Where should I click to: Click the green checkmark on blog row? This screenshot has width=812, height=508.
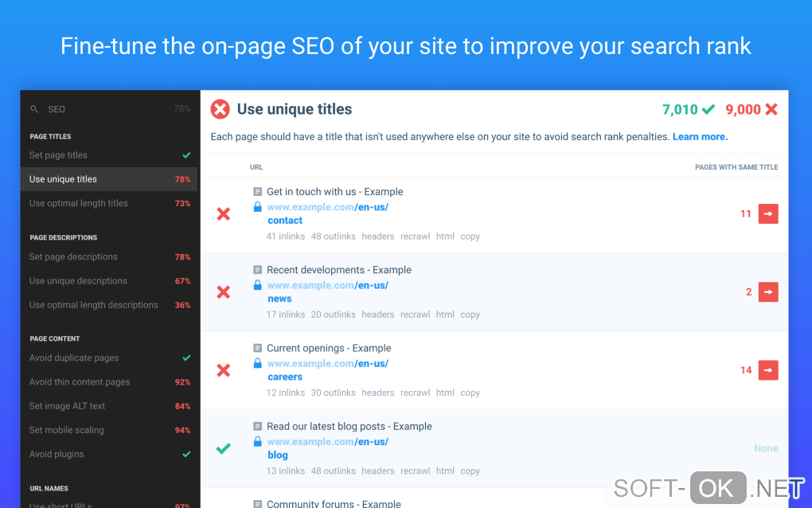[223, 448]
